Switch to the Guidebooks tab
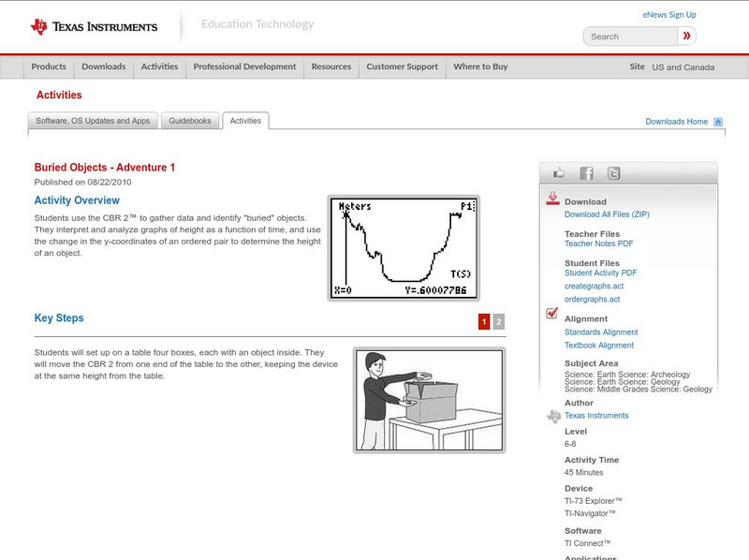Image resolution: width=749 pixels, height=560 pixels. (x=190, y=121)
